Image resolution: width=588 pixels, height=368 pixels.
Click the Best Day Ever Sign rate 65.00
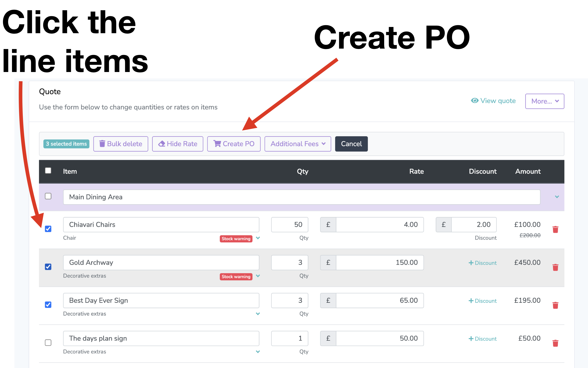(380, 301)
